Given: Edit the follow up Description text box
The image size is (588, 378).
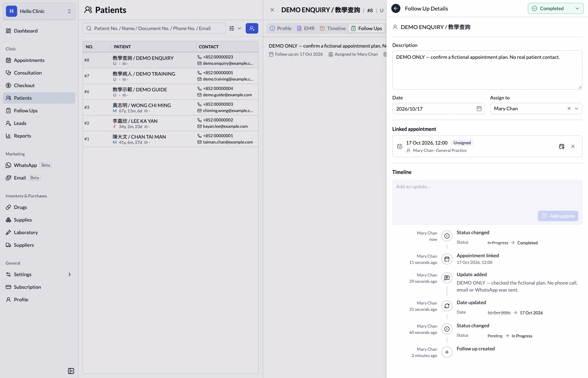Looking at the screenshot, I should tap(487, 70).
